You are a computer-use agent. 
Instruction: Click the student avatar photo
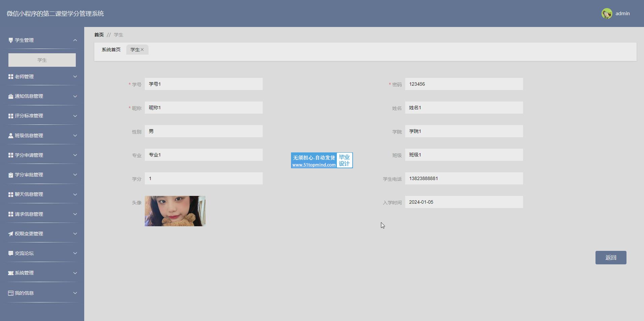coord(175,211)
